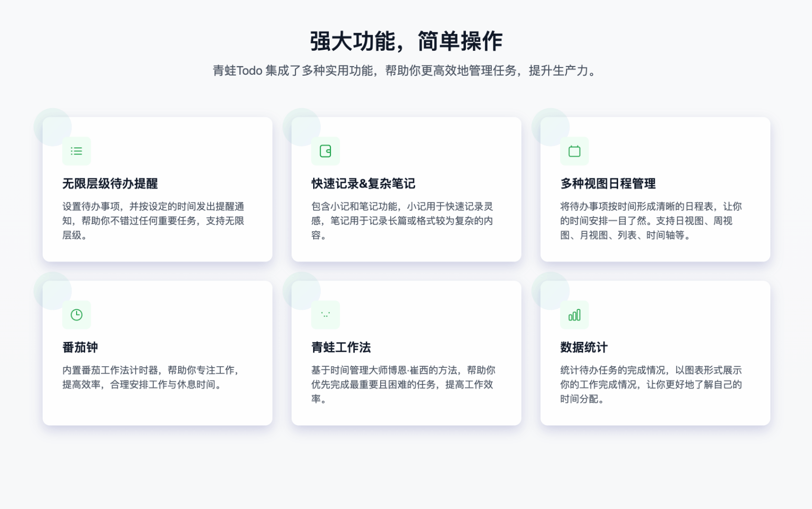Click the heading 强大功能，简单操作
Image resolution: width=812 pixels, height=509 pixels.
pyautogui.click(x=406, y=41)
